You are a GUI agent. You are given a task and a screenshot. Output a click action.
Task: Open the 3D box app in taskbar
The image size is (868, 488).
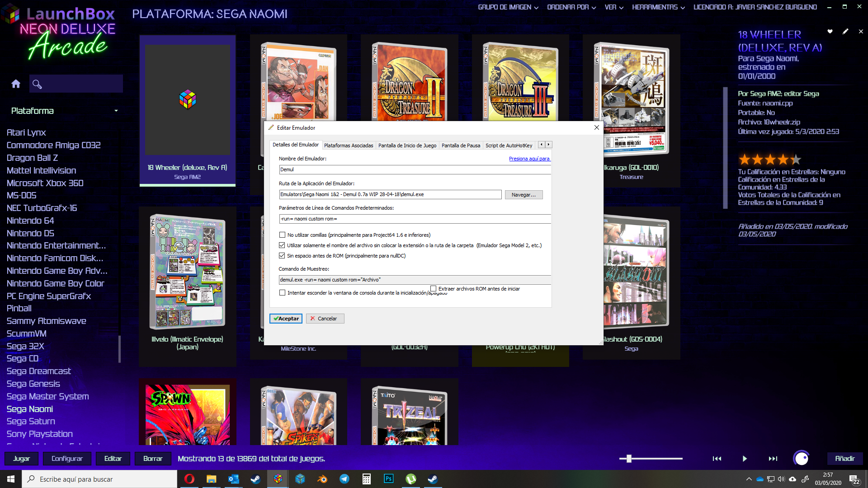pos(300,479)
